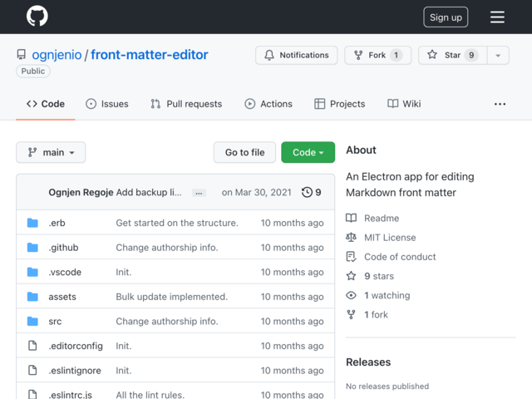View the 1 fork link
This screenshot has width=532, height=399.
376,315
